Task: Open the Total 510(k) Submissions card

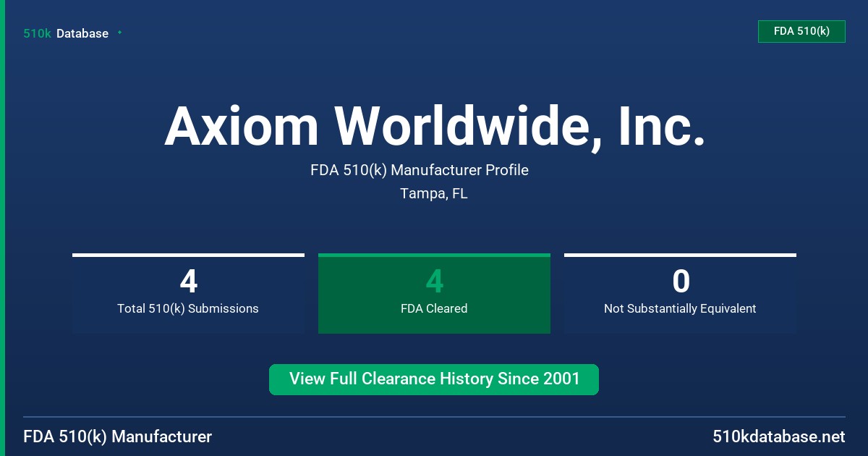Action: coord(188,293)
